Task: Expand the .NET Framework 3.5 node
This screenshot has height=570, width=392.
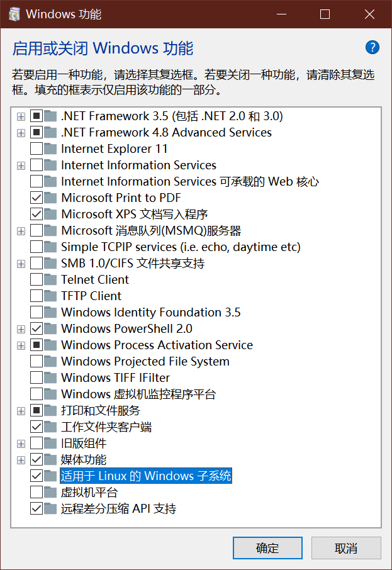Action: [21, 116]
